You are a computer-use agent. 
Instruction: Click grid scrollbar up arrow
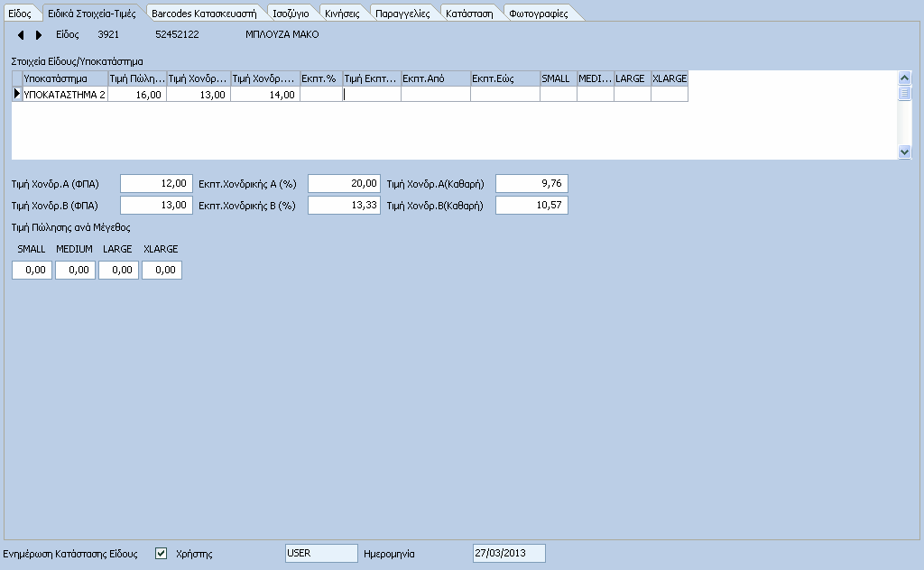click(904, 78)
